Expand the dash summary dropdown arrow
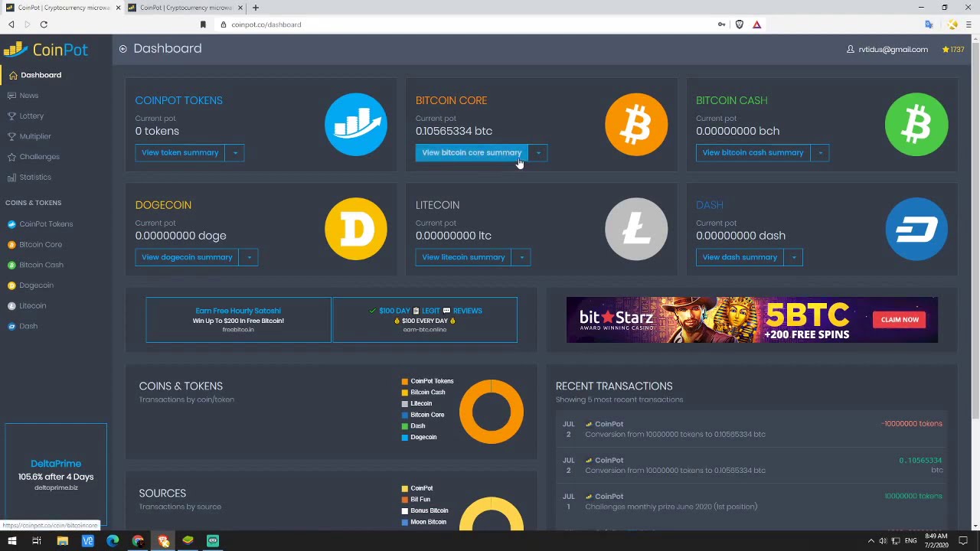980x551 pixels. pyautogui.click(x=793, y=257)
